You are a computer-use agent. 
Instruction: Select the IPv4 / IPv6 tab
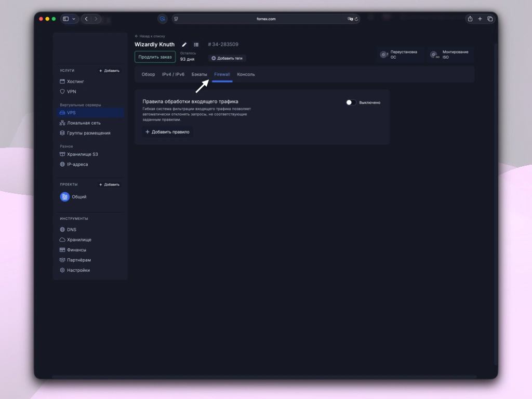[x=173, y=74]
